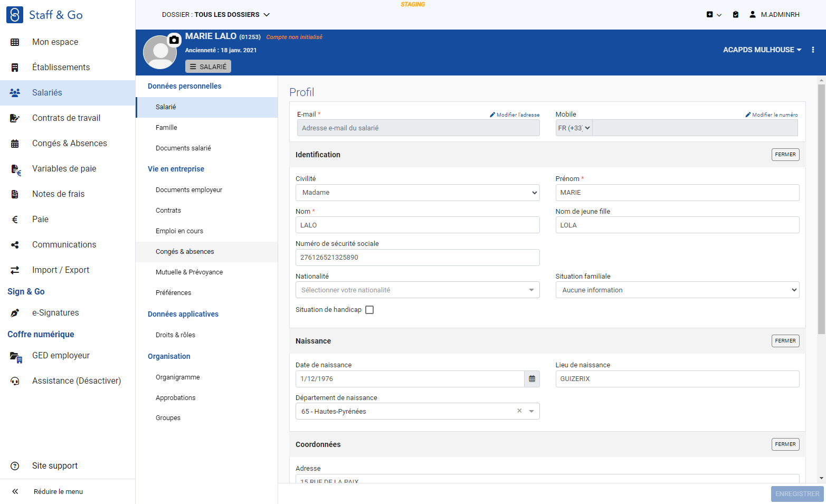Open the DOSSIER selector dropdown

pyautogui.click(x=216, y=15)
